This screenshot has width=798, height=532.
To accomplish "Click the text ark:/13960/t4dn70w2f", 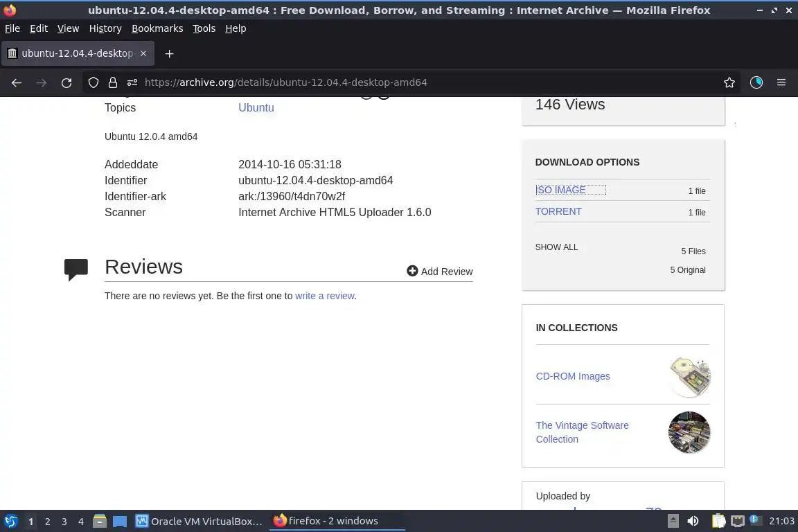I will (292, 196).
